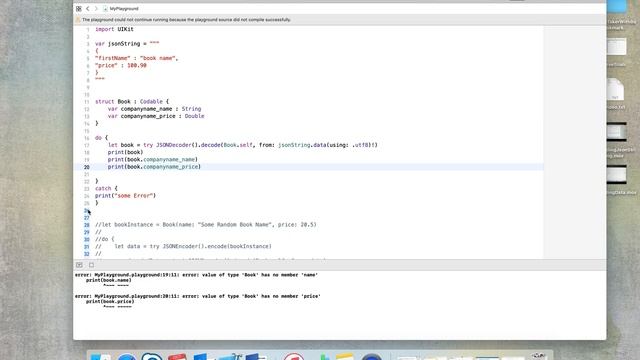
Task: Click the "price" : 100.90 line
Action: point(121,66)
